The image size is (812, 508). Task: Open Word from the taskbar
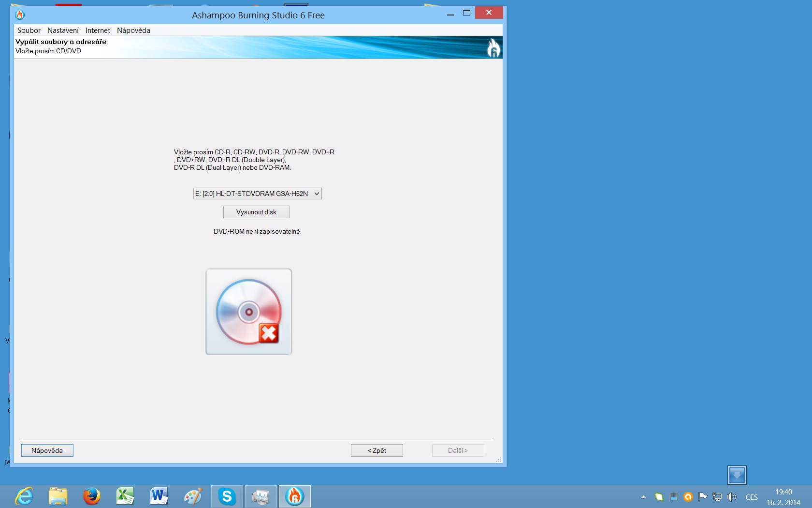click(x=159, y=496)
